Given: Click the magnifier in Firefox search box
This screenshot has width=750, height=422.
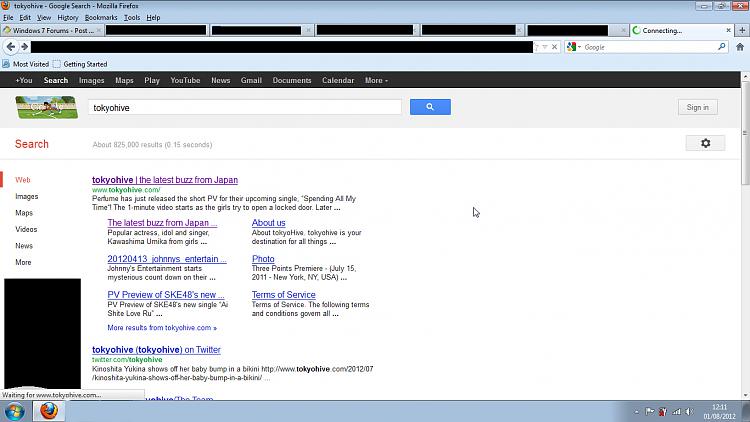Looking at the screenshot, I should tap(721, 47).
